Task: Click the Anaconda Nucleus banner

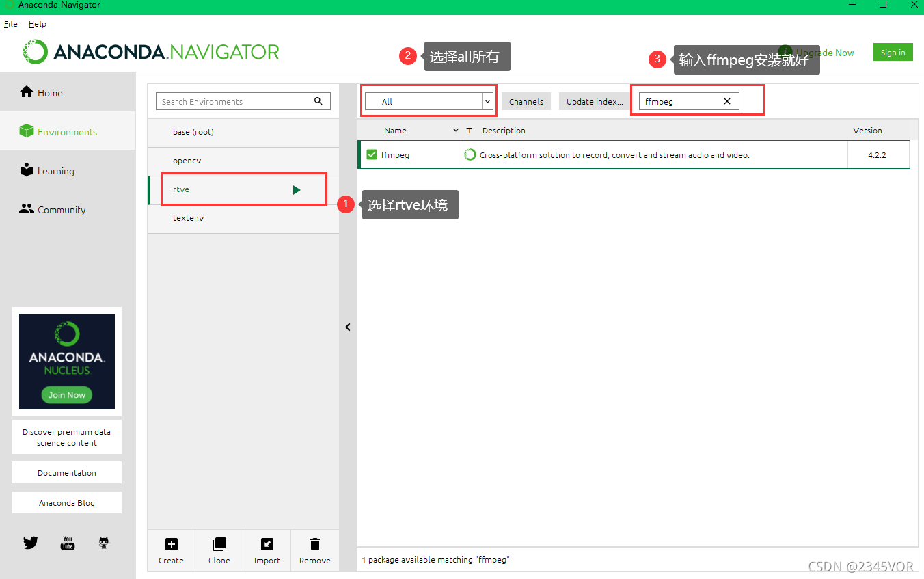Action: tap(67, 361)
